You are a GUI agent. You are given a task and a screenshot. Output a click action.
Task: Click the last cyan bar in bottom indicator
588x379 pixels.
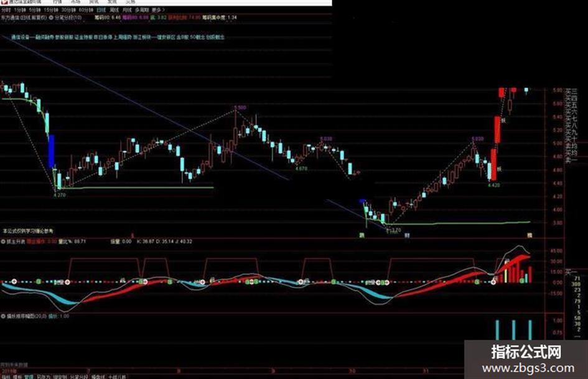click(x=530, y=330)
